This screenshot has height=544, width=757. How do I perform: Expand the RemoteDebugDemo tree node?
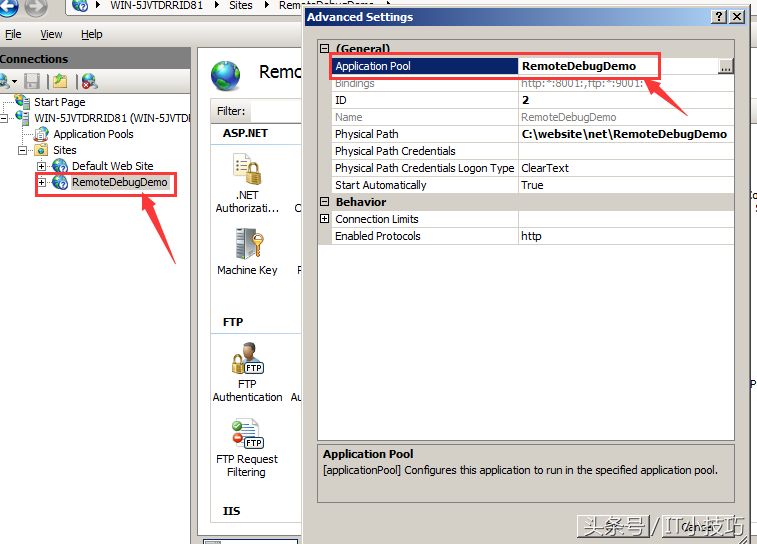click(42, 183)
